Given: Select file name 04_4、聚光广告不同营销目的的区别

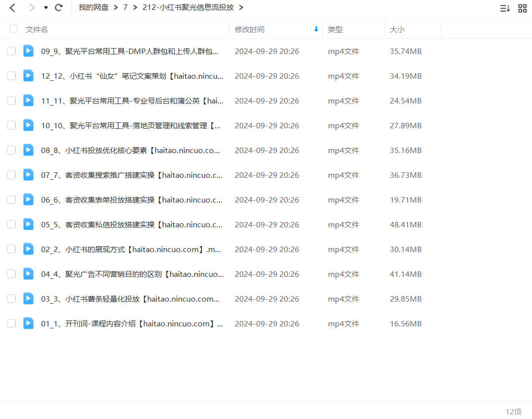Looking at the screenshot, I should (x=132, y=274).
